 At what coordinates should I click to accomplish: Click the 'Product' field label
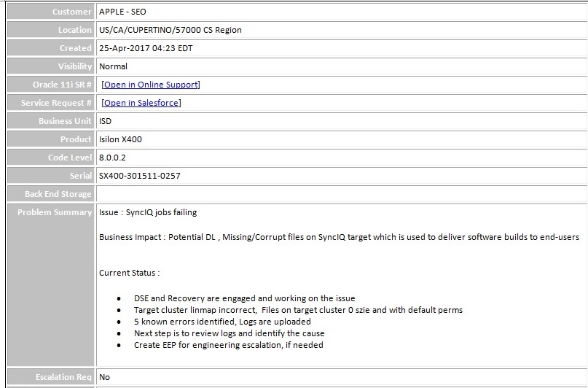[x=76, y=139]
